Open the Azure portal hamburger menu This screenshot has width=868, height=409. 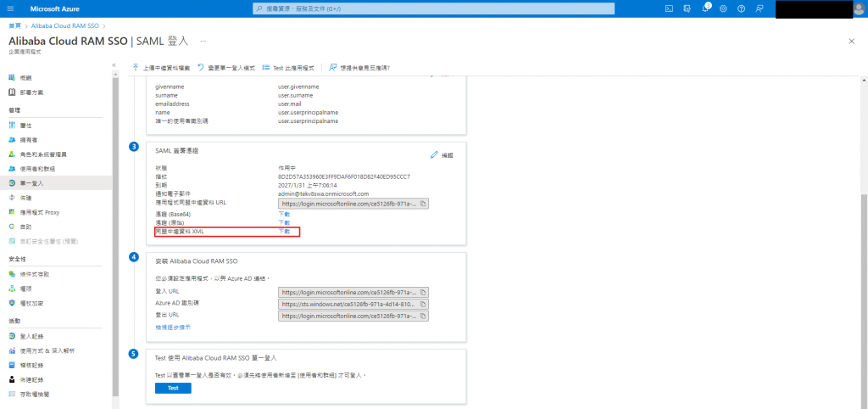pos(11,8)
